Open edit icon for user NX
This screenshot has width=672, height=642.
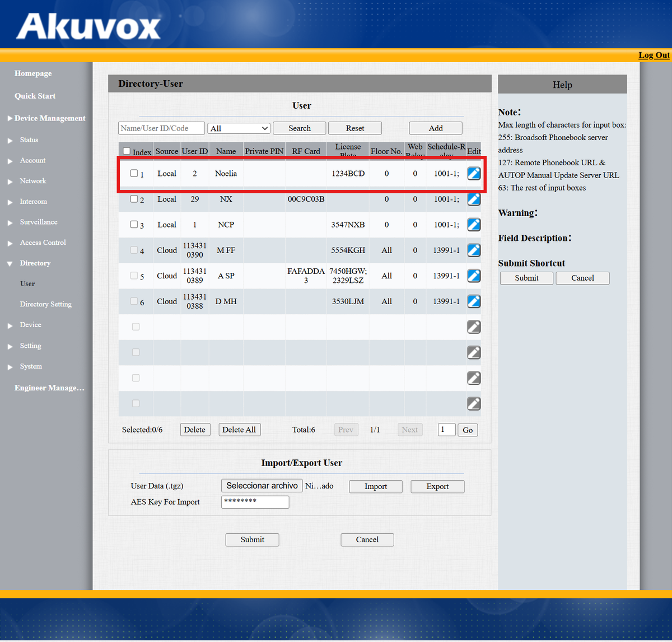pos(474,199)
